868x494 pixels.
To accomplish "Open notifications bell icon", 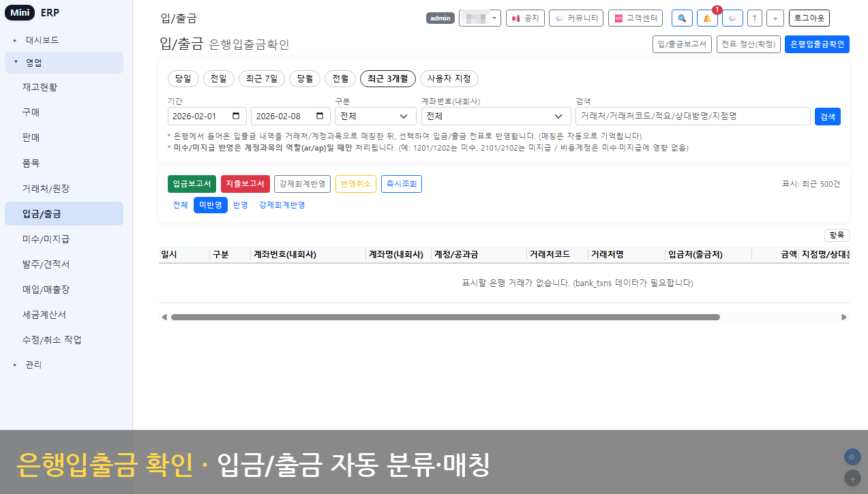I will click(707, 18).
